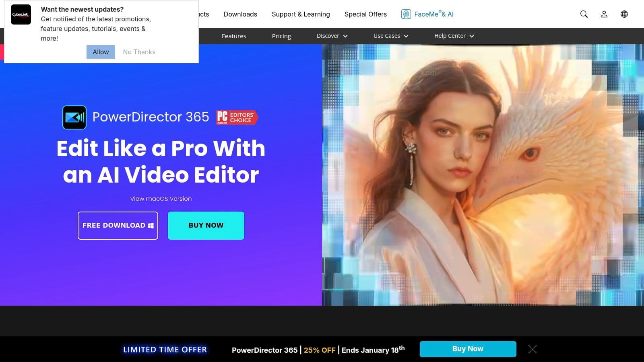The width and height of the screenshot is (644, 362).
Task: Expand the Help Center dropdown
Action: click(x=453, y=36)
